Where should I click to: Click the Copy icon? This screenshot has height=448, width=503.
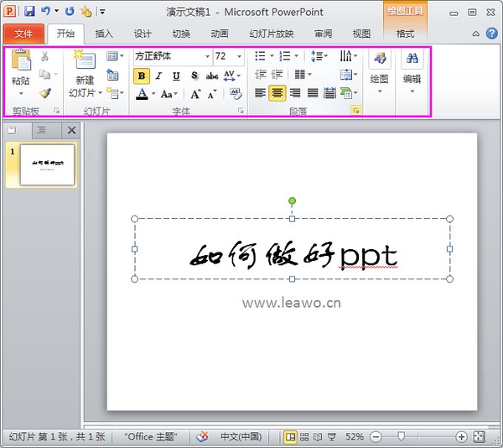[45, 75]
